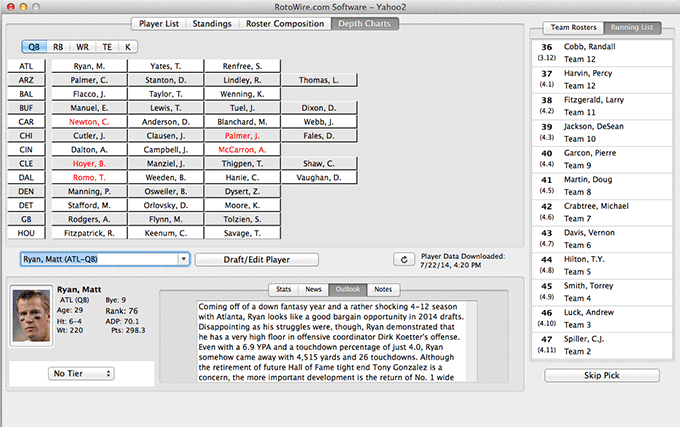The height and width of the screenshot is (427, 680).
Task: Select Flacco, J. on the BAL row
Action: [89, 94]
